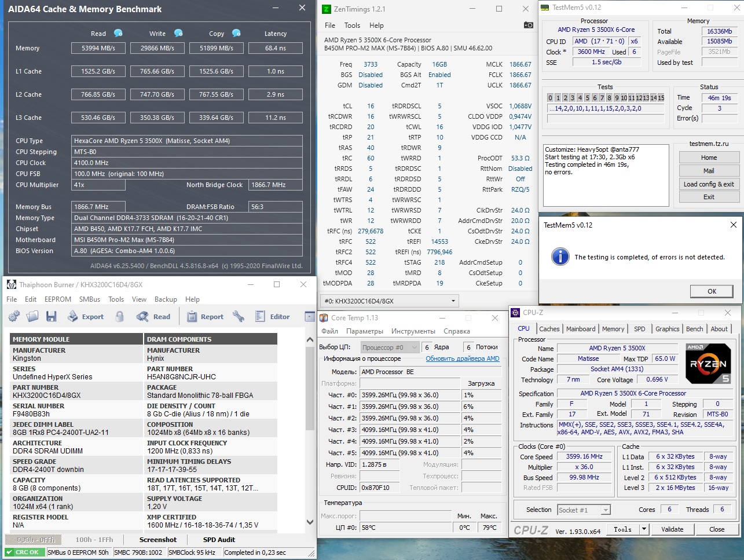Open the DIMM selector dropdown in ZenTimings
The height and width of the screenshot is (560, 744).
(x=389, y=301)
